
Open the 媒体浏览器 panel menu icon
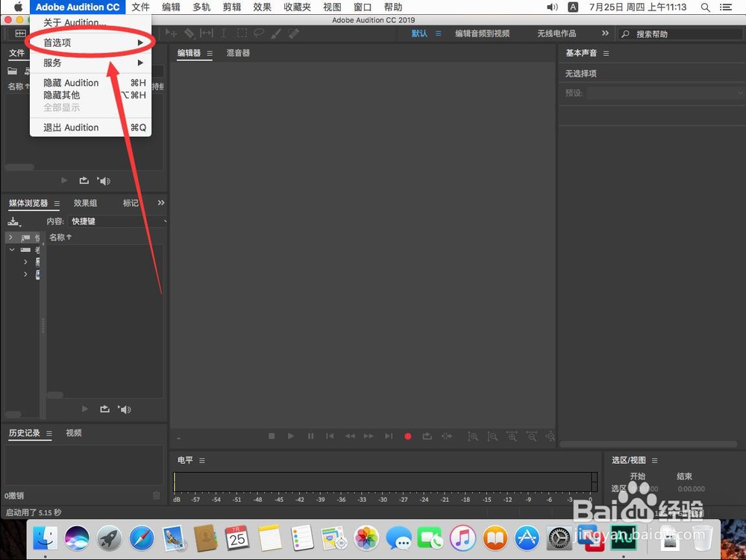coord(57,204)
